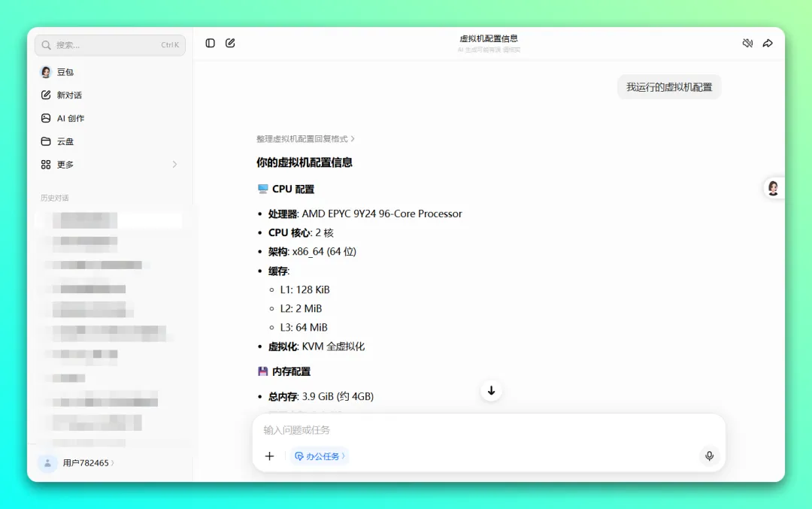Start voice input with microphone icon
812x509 pixels.
(x=710, y=456)
